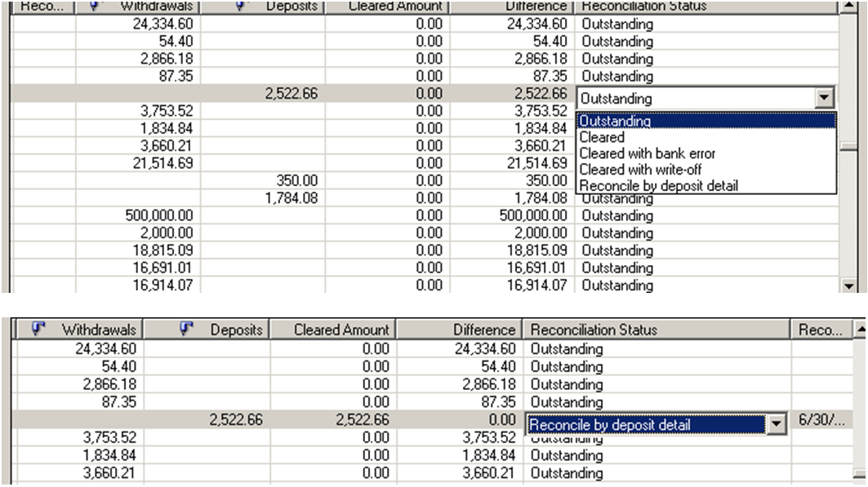This screenshot has height=487, width=868.
Task: Click the upper grid's scrollbar down arrow
Action: 849,286
